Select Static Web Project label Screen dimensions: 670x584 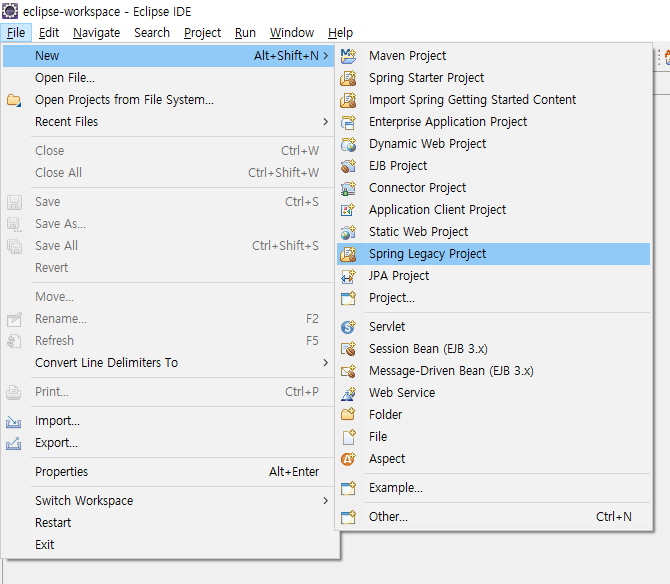(419, 232)
